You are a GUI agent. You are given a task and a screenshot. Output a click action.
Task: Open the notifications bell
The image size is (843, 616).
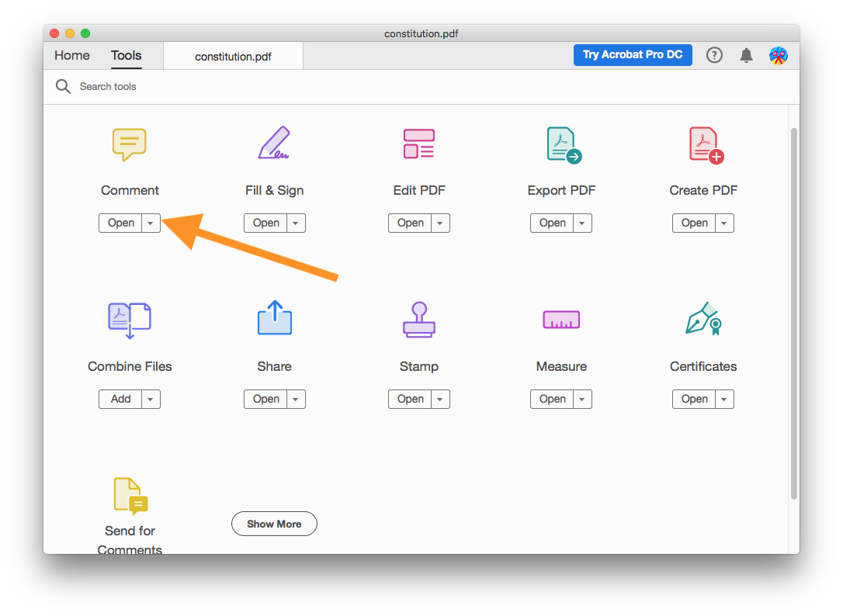(x=746, y=55)
